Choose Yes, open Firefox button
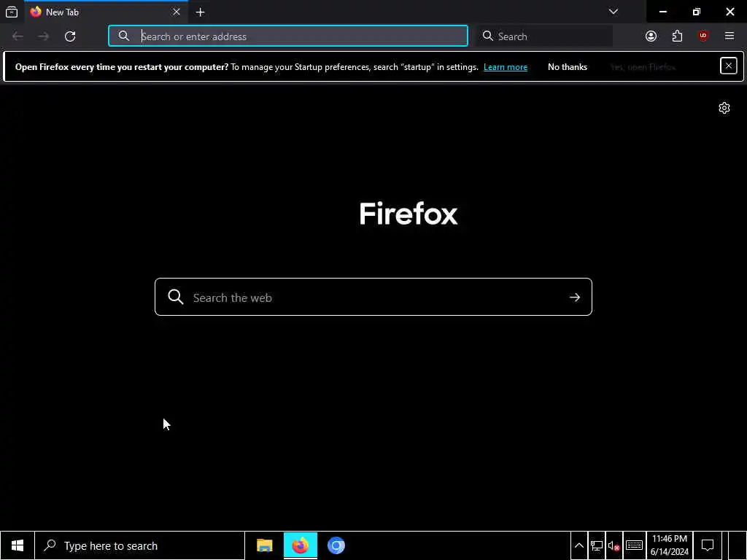 tap(643, 67)
